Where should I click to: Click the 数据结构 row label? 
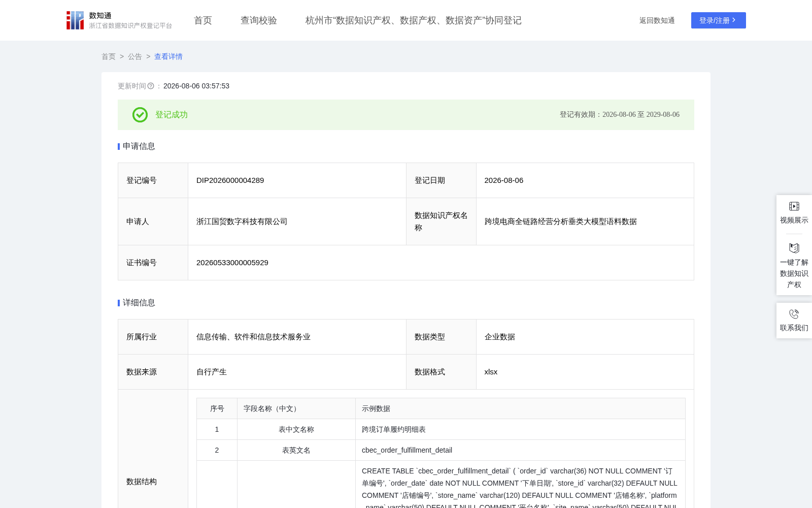point(142,482)
